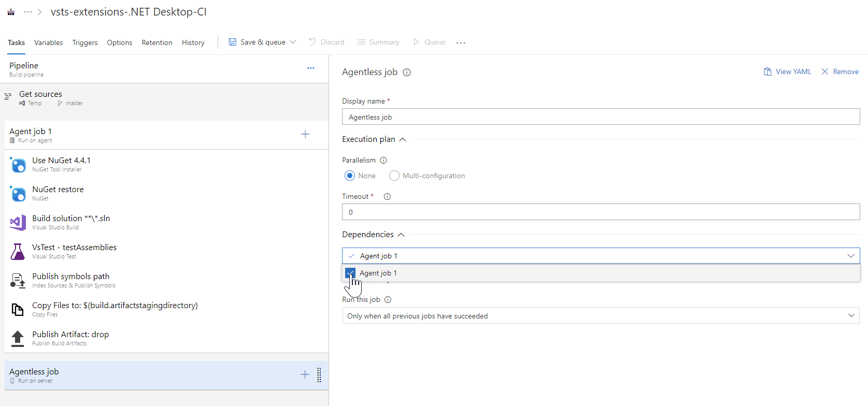The image size is (868, 406).
Task: Show Timeout info tooltip icon
Action: pos(387,197)
